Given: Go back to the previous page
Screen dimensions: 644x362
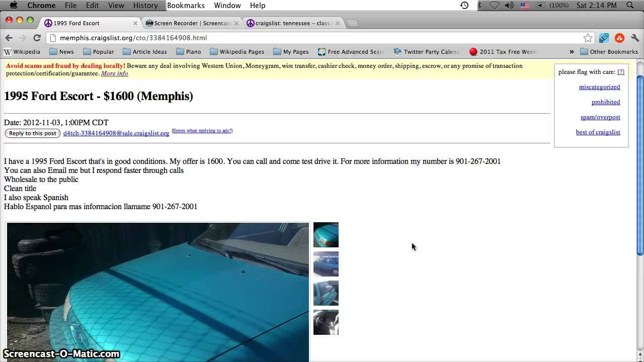Looking at the screenshot, I should (9, 38).
